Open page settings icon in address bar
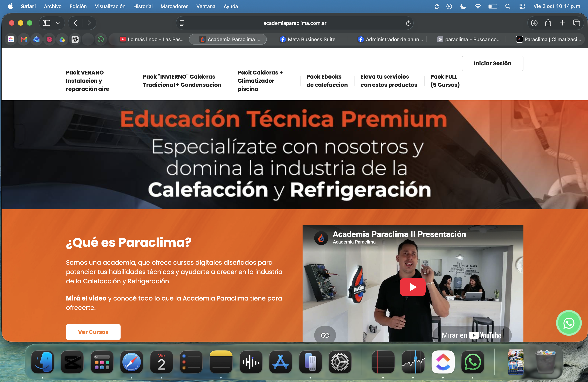This screenshot has width=588, height=382. pyautogui.click(x=182, y=23)
